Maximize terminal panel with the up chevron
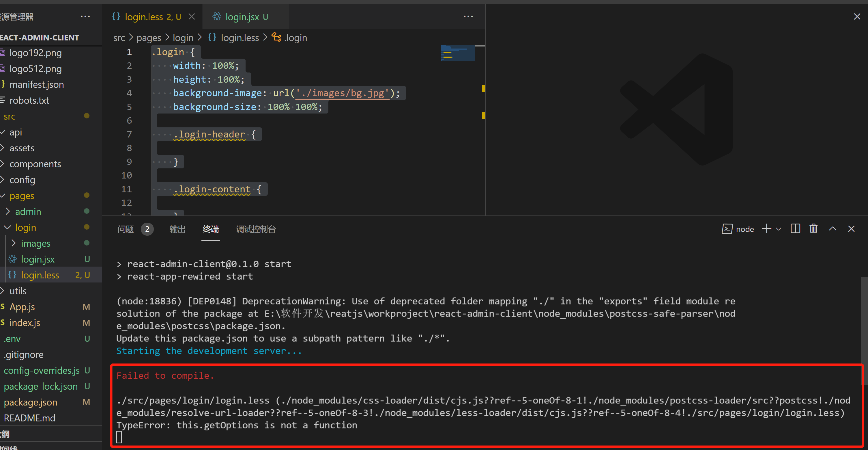Viewport: 868px width, 450px height. [832, 229]
